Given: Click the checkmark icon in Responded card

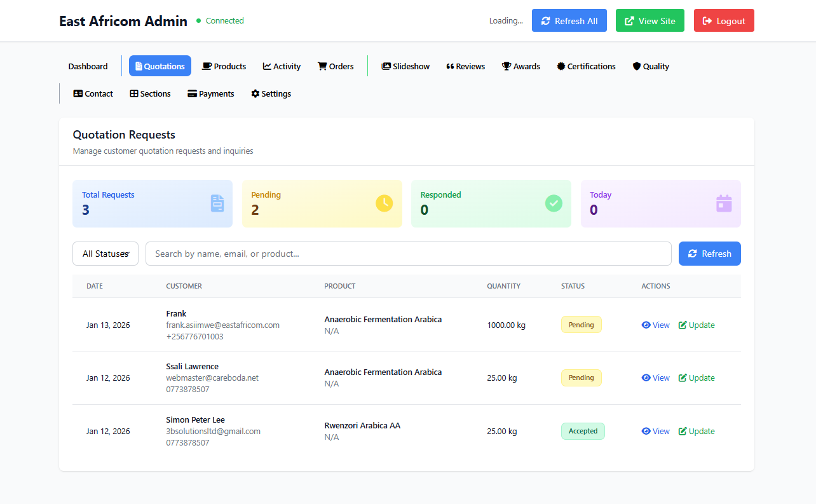Looking at the screenshot, I should (x=554, y=203).
